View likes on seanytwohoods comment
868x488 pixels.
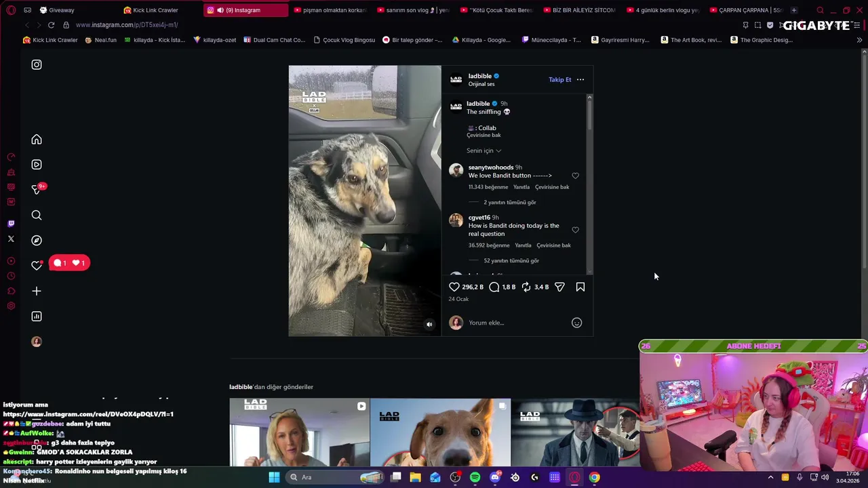tap(488, 187)
